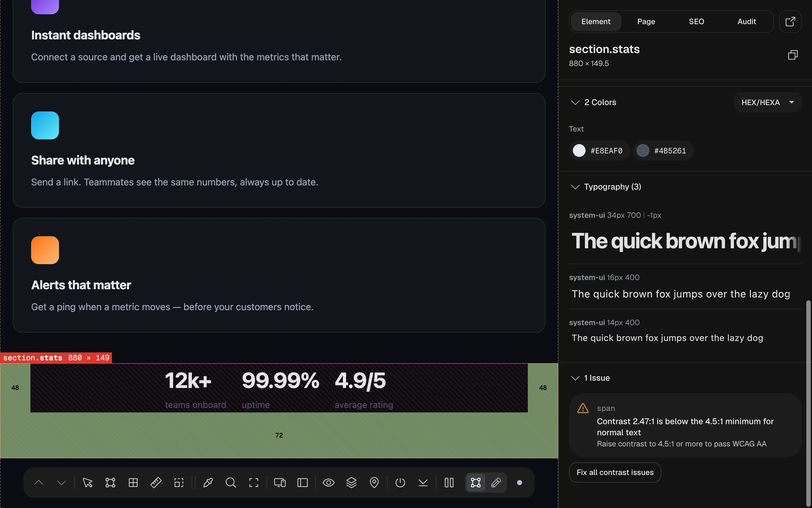Pick a color with the eyedropper tool
This screenshot has height=508, width=812.
208,483
